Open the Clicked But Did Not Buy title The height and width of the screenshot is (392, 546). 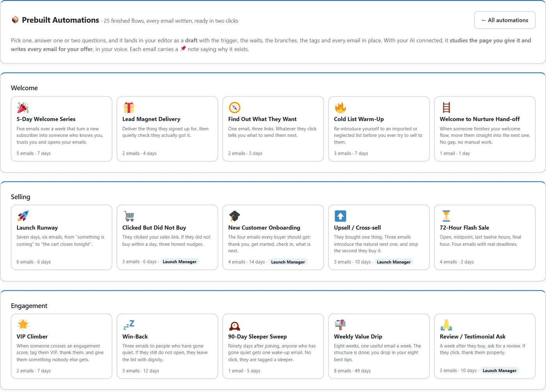pyautogui.click(x=154, y=228)
